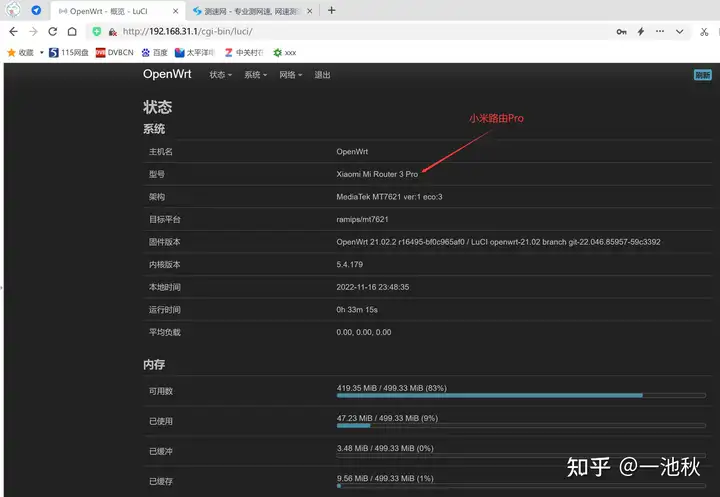Image resolution: width=720 pixels, height=497 pixels.
Task: Open the three-dots more menu
Action: [x=660, y=31]
